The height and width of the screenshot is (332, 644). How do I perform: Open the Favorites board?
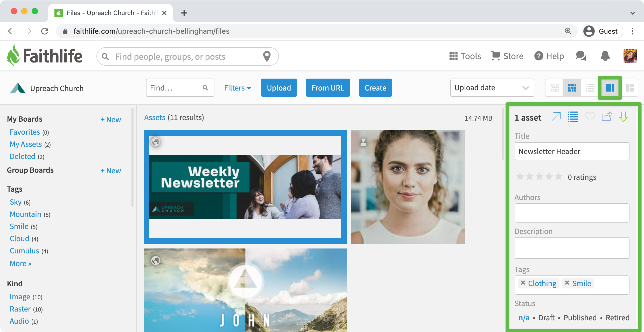25,132
